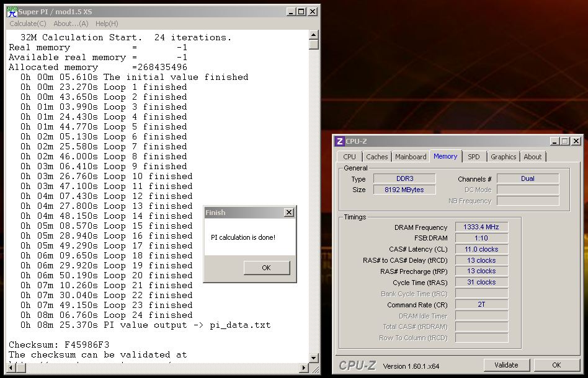
Task: Click the FSB:DRAM value 1:10
Action: point(481,238)
